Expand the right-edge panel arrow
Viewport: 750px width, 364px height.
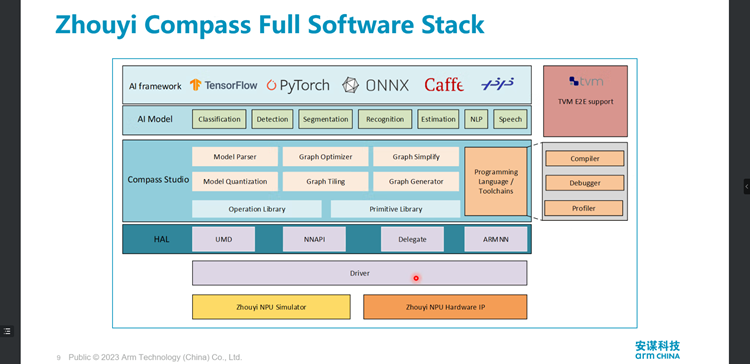pyautogui.click(x=747, y=186)
